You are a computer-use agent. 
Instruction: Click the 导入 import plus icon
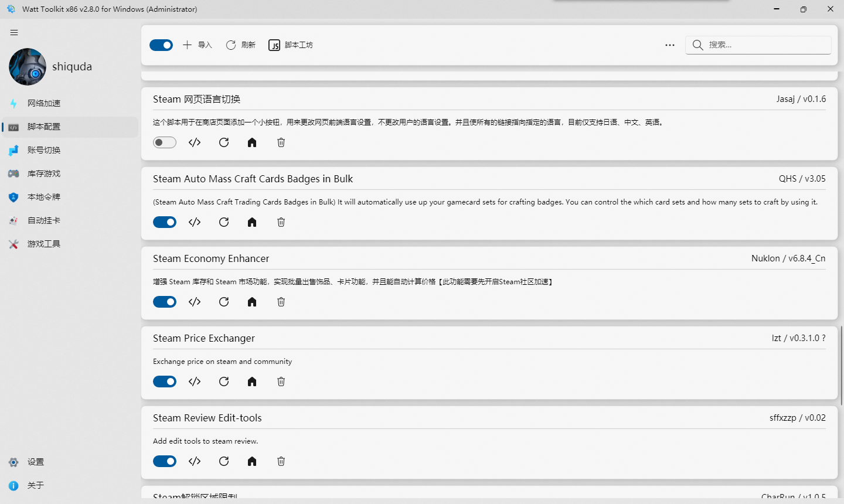tap(188, 45)
